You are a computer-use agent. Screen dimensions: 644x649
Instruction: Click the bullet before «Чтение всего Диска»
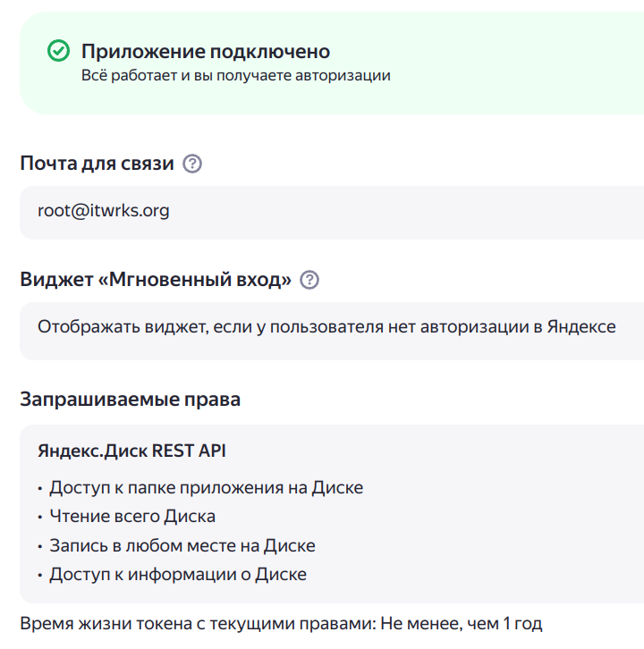pyautogui.click(x=40, y=517)
